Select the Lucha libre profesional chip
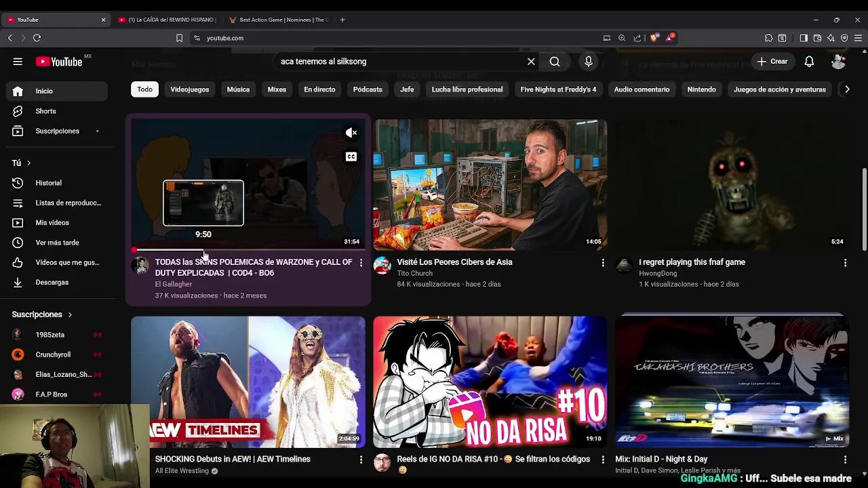The width and height of the screenshot is (868, 488). (x=467, y=89)
